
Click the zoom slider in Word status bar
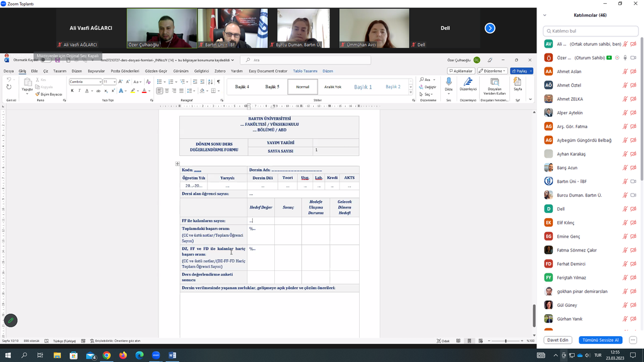click(x=506, y=341)
